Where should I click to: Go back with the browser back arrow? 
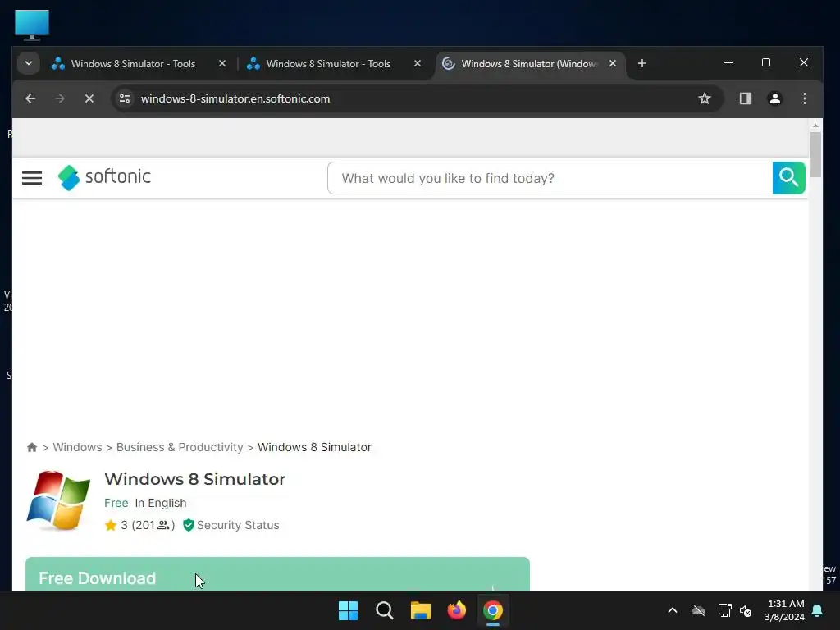tap(30, 98)
